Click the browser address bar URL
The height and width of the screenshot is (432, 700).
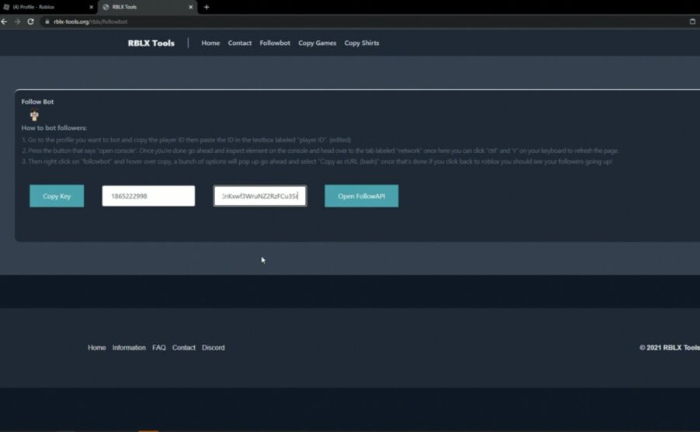click(x=100, y=21)
